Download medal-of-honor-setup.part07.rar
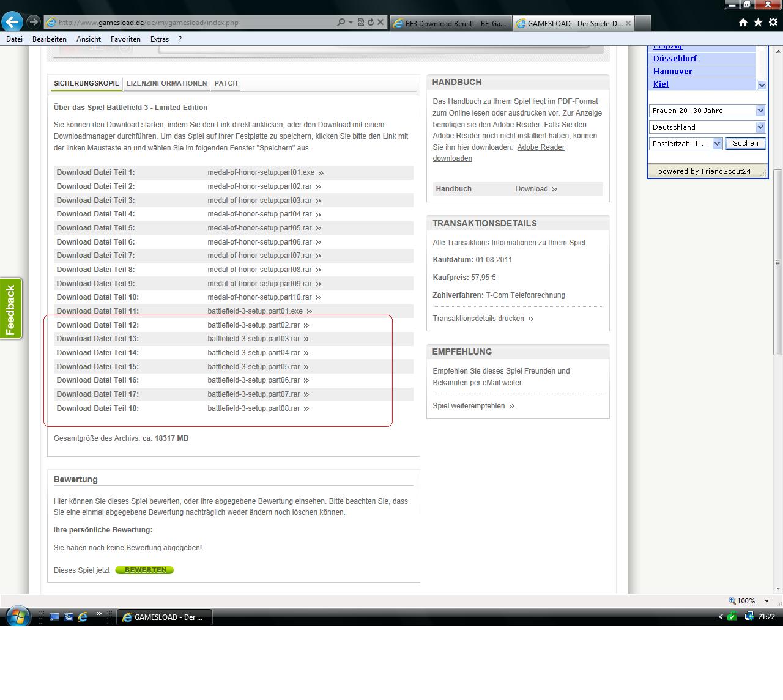 coord(264,256)
